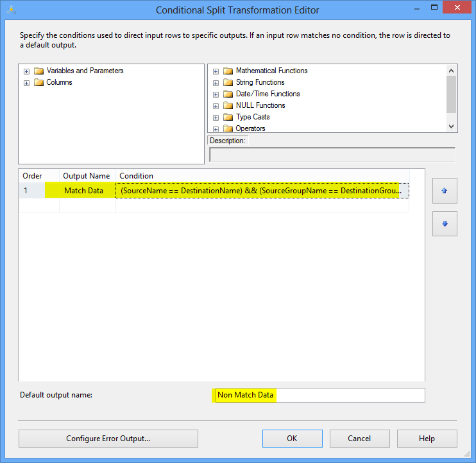Click the Mathematical Functions folder icon
The width and height of the screenshot is (476, 463).
click(228, 71)
